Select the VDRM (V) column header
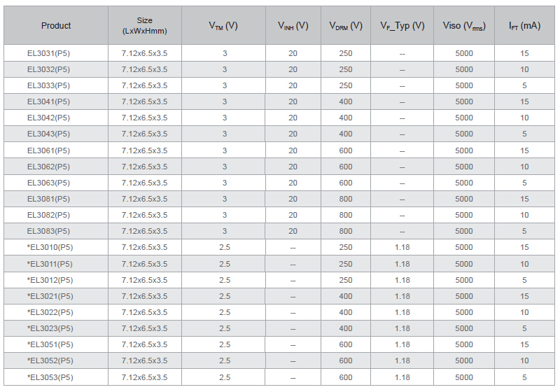This screenshot has width=560, height=392. (346, 26)
